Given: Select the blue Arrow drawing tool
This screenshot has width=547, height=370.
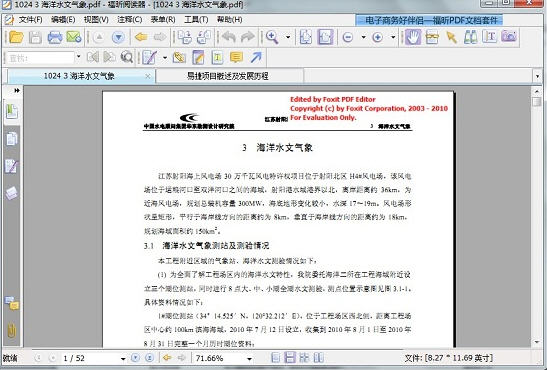Looking at the screenshot, I should [x=256, y=57].
